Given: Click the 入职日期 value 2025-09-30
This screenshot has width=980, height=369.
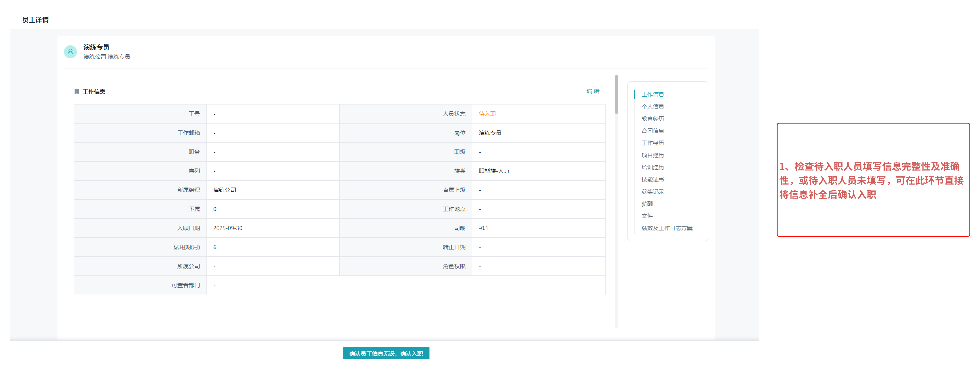Looking at the screenshot, I should 227,228.
